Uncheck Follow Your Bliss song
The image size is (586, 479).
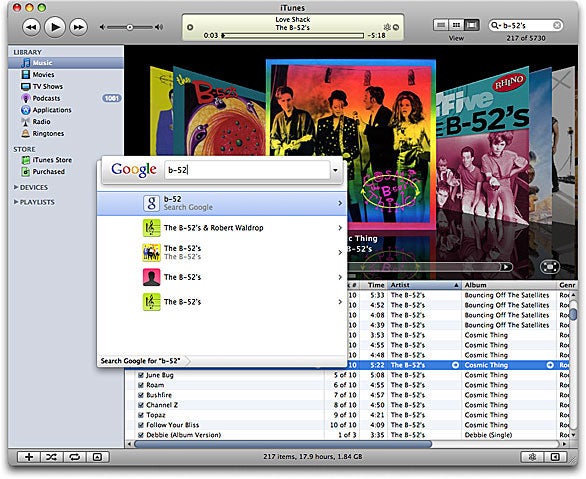pyautogui.click(x=141, y=425)
